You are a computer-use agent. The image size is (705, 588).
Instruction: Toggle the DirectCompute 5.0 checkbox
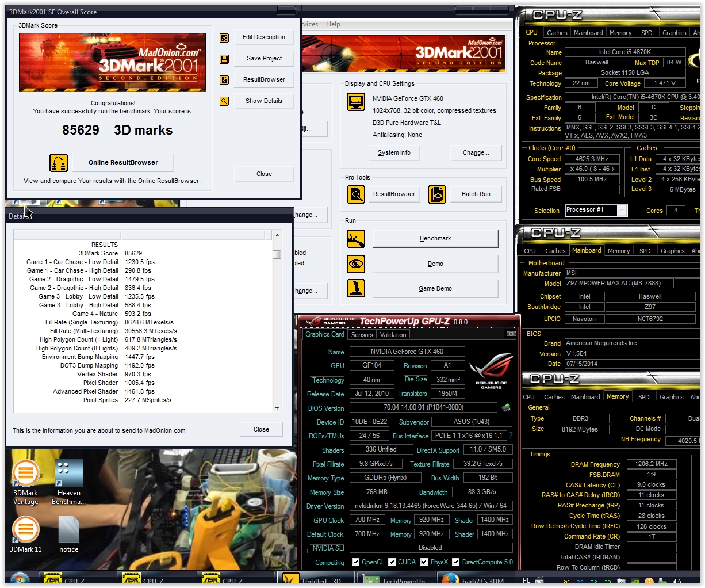click(x=455, y=562)
